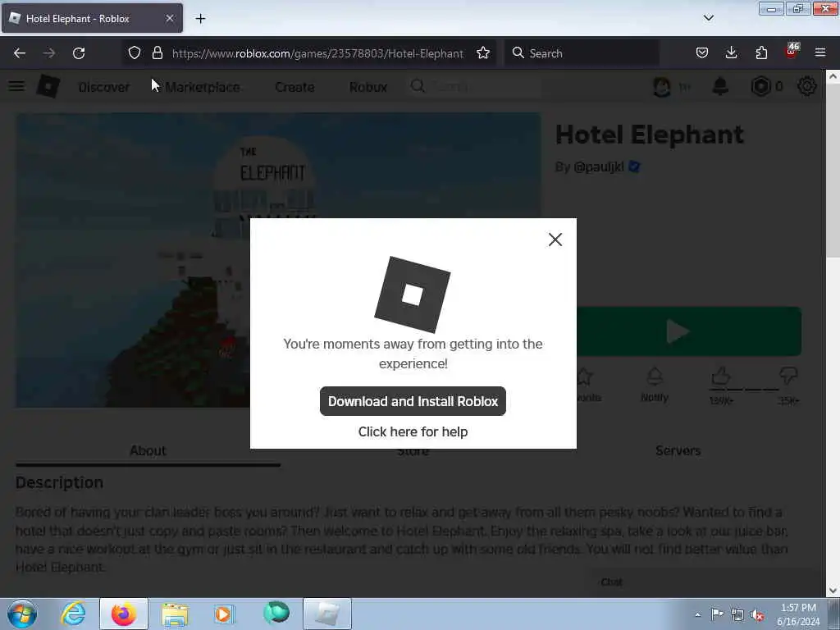840x630 pixels.
Task: Launch Internet Explorer from the taskbar
Action: (x=73, y=614)
